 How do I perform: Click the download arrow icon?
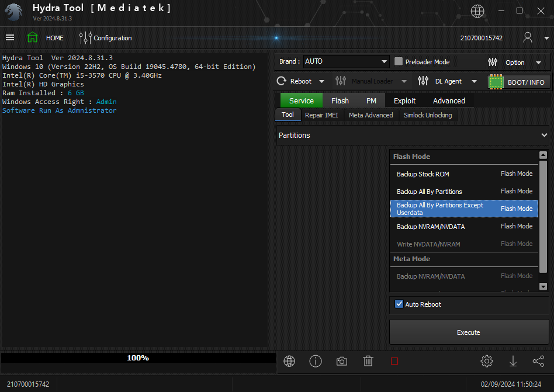513,361
